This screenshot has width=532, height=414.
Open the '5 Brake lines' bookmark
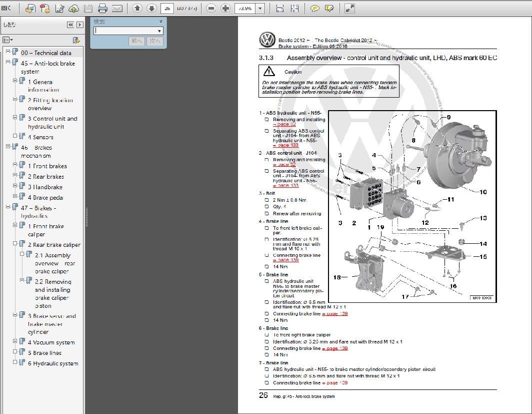tap(45, 353)
